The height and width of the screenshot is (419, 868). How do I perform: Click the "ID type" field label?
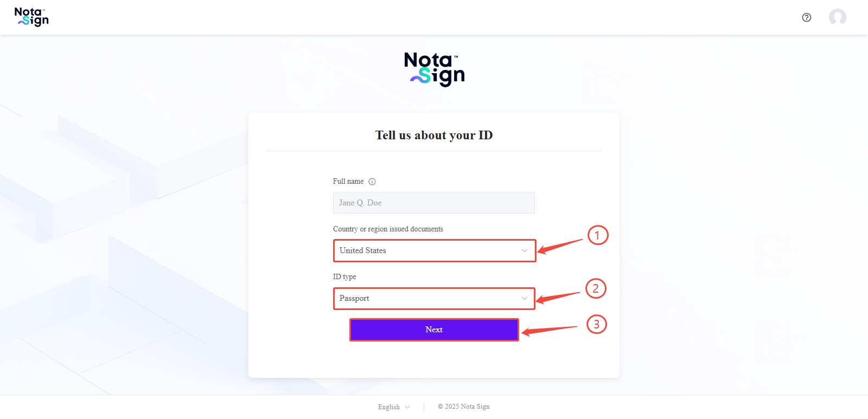(x=344, y=277)
